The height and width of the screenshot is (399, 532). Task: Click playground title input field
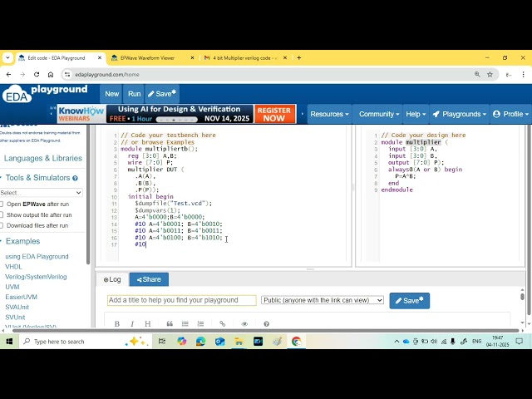tap(182, 300)
